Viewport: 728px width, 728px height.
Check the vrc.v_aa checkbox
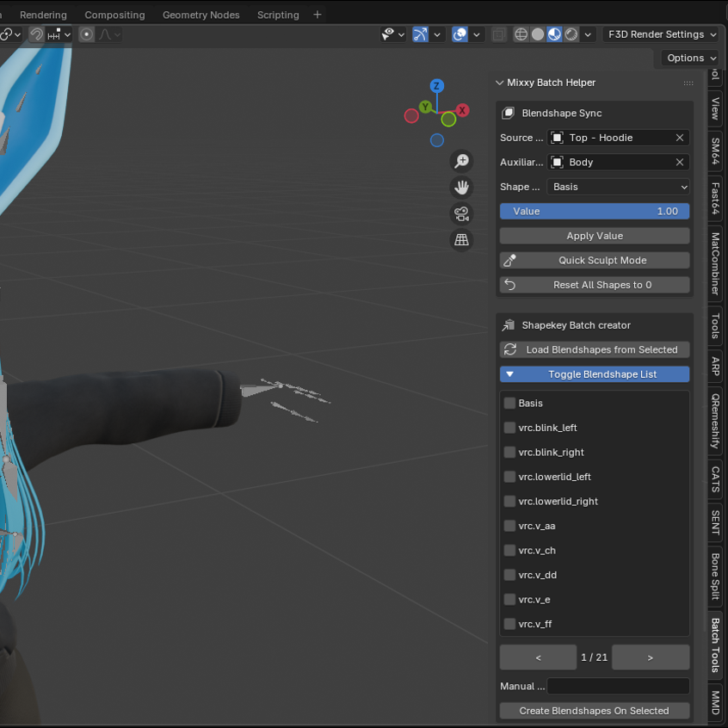click(509, 526)
